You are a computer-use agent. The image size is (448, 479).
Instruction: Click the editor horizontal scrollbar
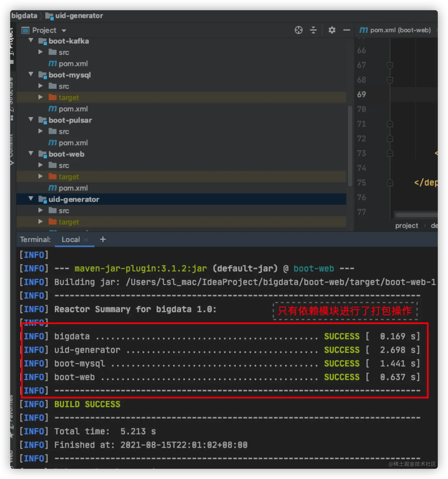click(x=416, y=215)
